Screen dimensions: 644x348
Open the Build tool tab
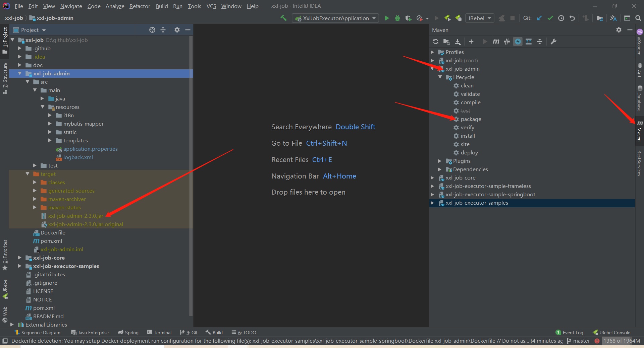(214, 333)
